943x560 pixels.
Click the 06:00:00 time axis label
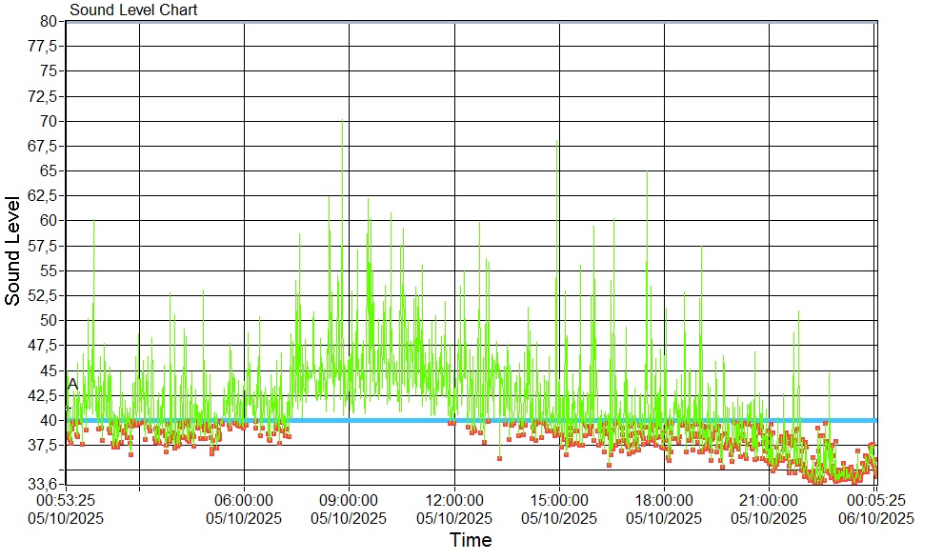click(x=245, y=500)
